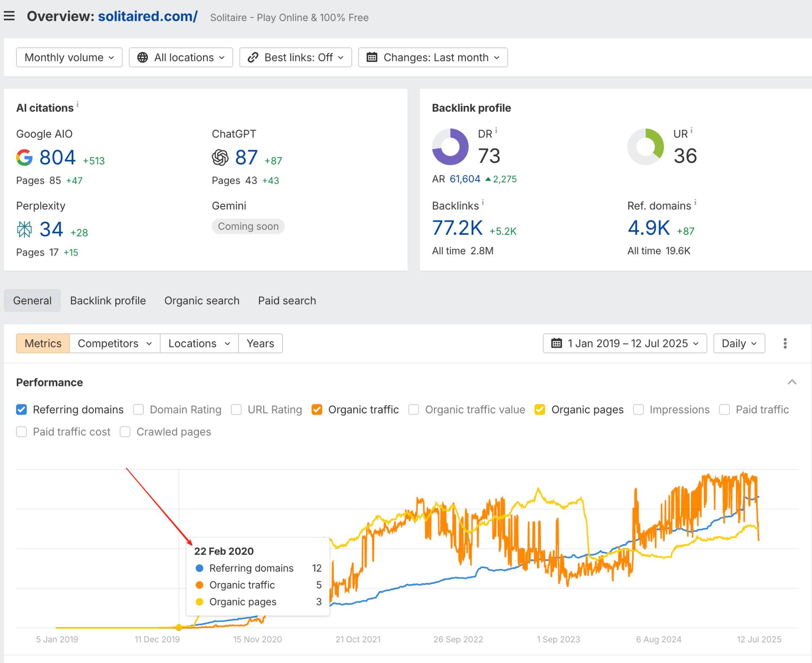Enable URL Rating checkbox

click(236, 410)
